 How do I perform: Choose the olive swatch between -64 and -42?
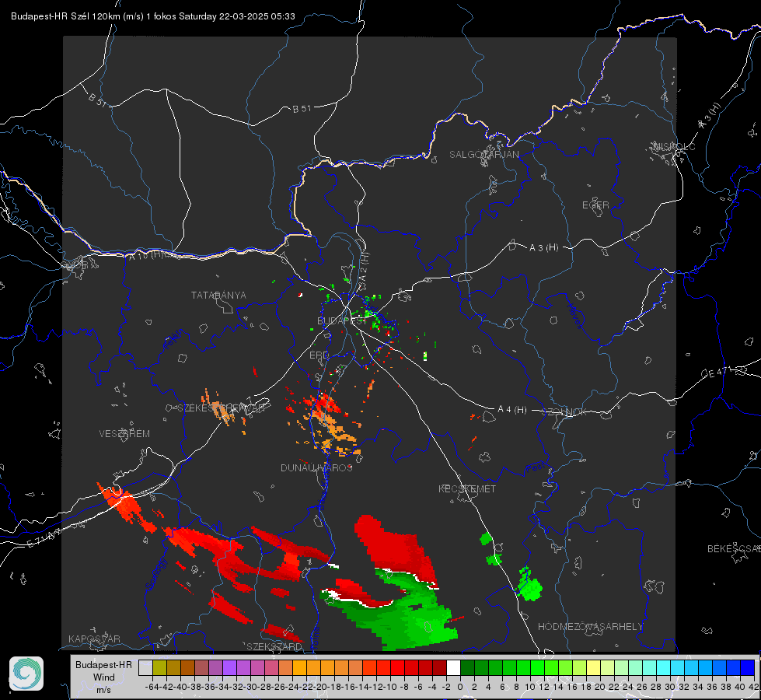tap(159, 668)
